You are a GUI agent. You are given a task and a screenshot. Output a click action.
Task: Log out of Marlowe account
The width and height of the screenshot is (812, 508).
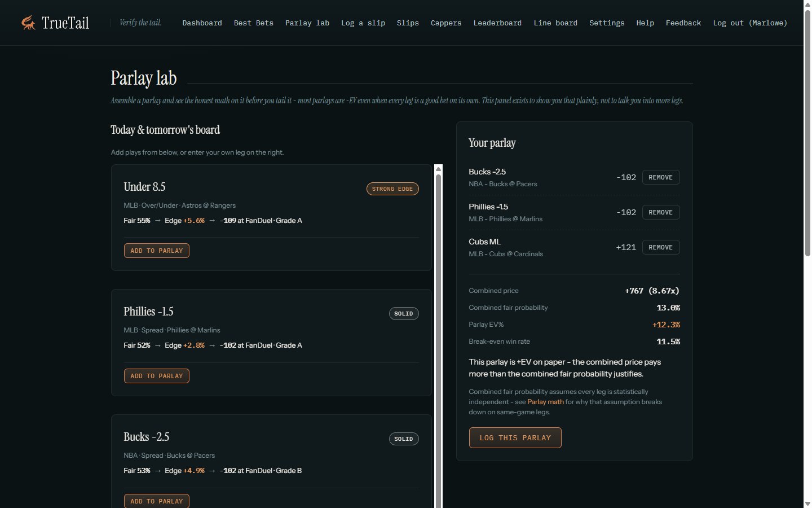tap(750, 23)
